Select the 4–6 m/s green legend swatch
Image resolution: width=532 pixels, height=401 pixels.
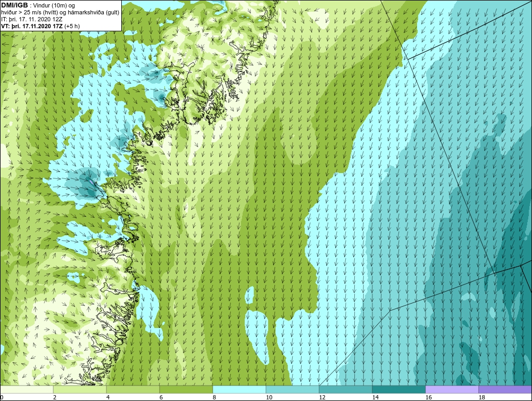(x=133, y=389)
